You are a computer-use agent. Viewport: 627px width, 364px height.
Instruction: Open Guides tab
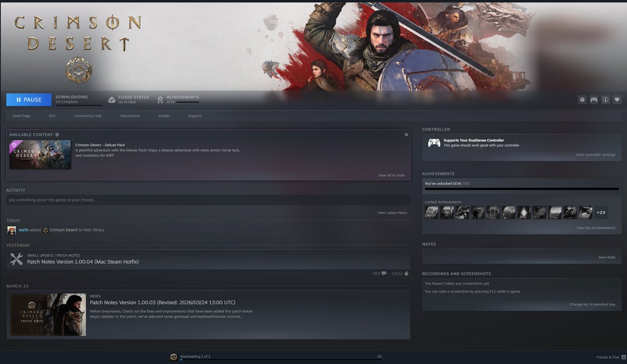[x=164, y=116]
